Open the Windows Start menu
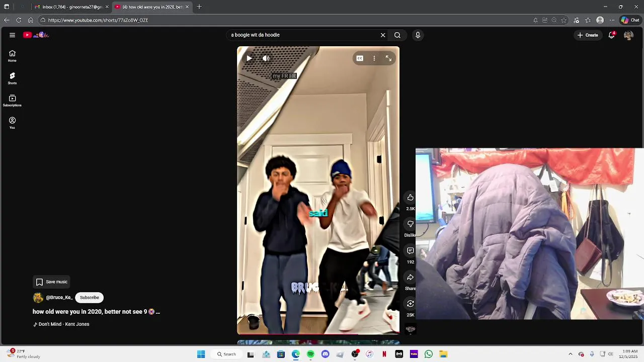Screen dimensions: 644x362 point(201,354)
